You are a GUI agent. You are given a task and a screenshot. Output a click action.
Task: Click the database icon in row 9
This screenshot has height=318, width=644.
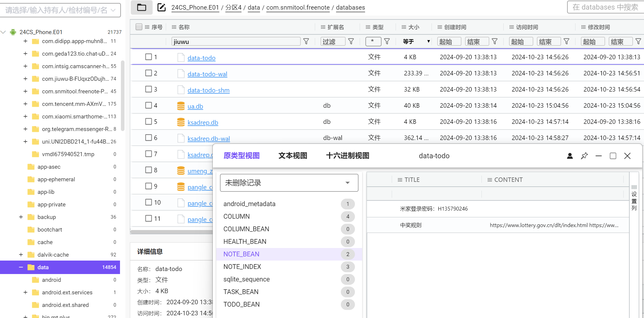tap(181, 187)
